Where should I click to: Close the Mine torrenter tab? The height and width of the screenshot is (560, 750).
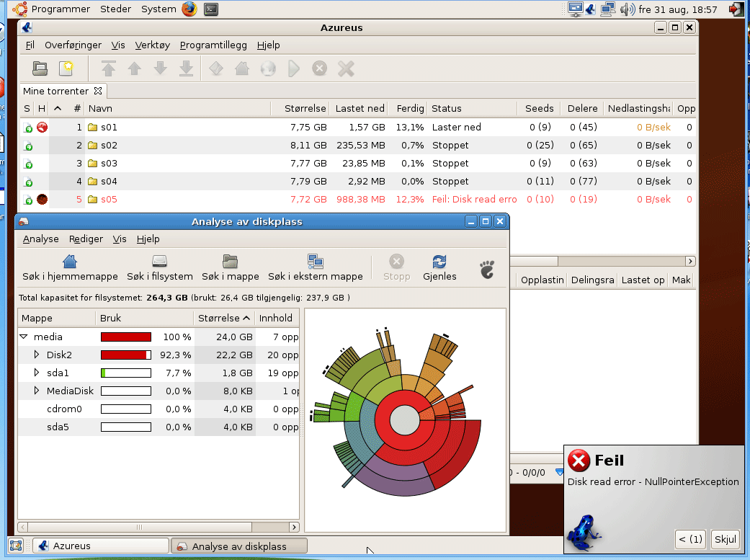click(x=98, y=91)
